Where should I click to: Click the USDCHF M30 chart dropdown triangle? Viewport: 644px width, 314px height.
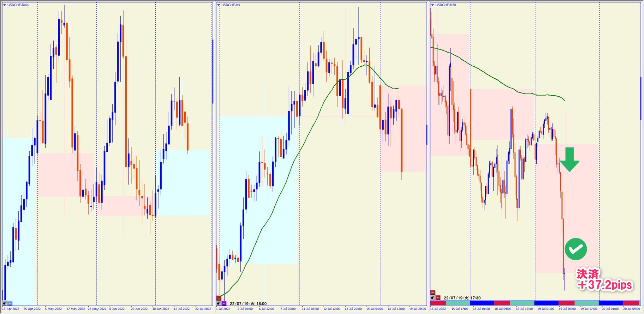click(433, 5)
